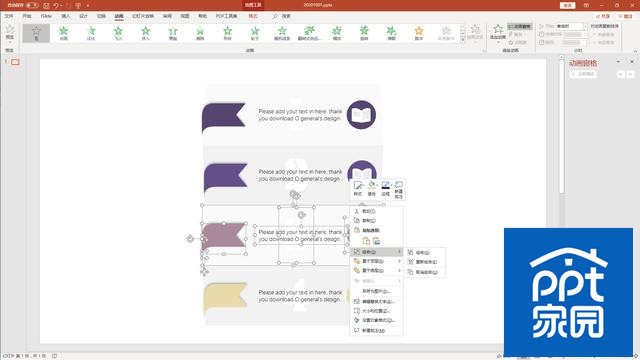The width and height of the screenshot is (640, 360).
Task: Click the Add Animation star icon
Action: 498,29
